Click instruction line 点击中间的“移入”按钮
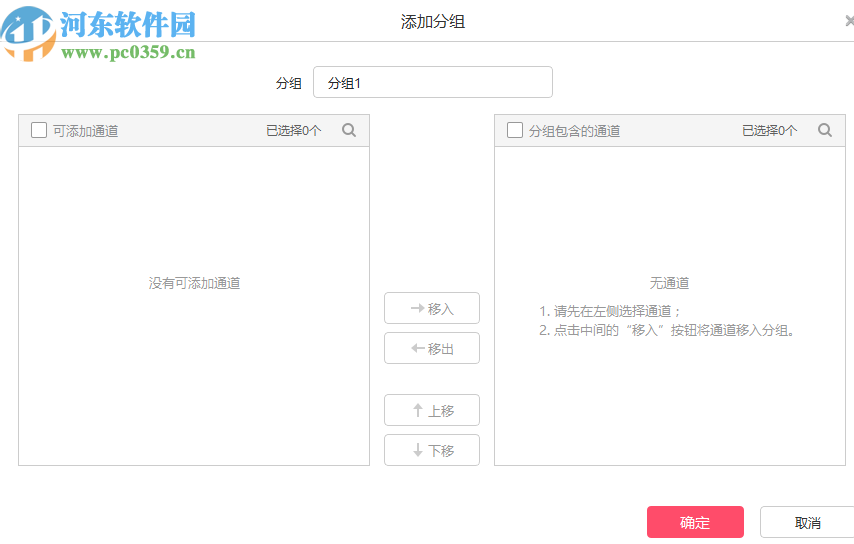Screen dimensions: 854x544 pos(667,331)
